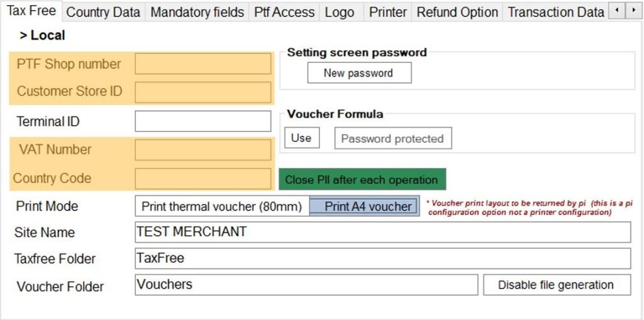Go to the Logo tab
Viewport: 644px width, 320px height.
[x=340, y=12]
